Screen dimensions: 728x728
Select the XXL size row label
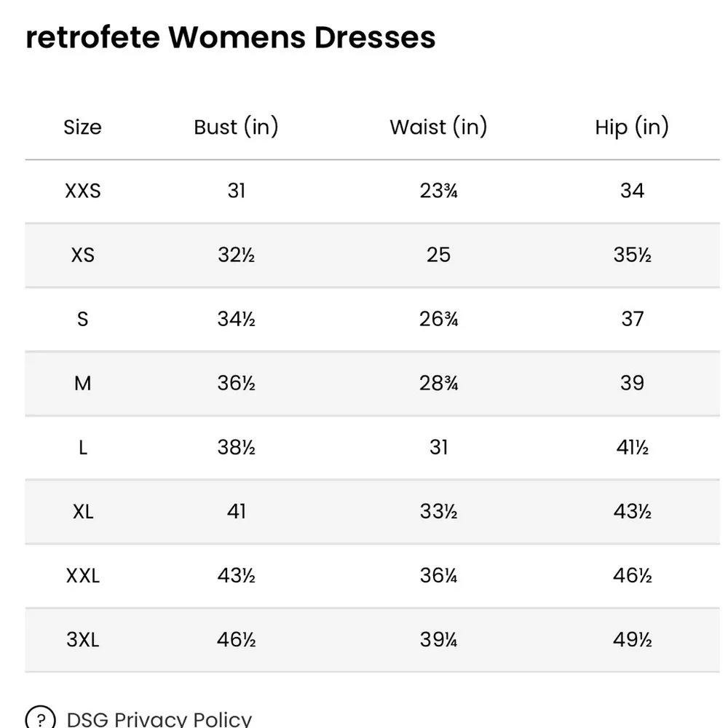82,576
